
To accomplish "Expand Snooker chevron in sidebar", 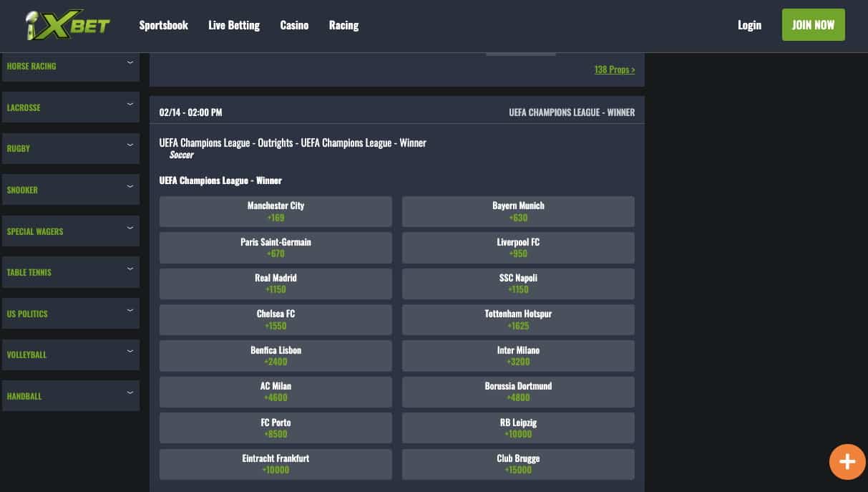I will pyautogui.click(x=130, y=187).
